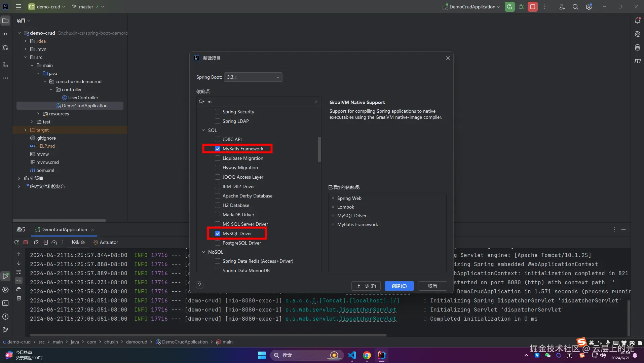644x363 pixels.
Task: Switch to the 控制台 console tab
Action: click(78, 242)
